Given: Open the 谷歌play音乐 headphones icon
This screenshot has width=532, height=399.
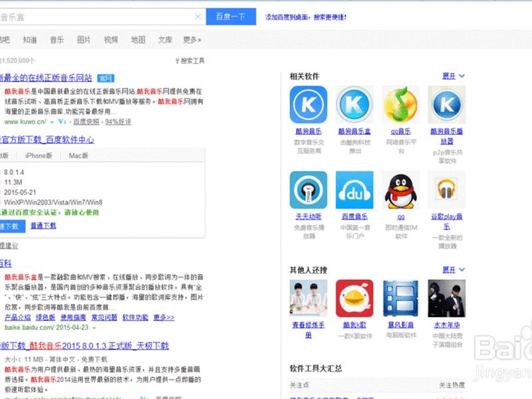Looking at the screenshot, I should pyautogui.click(x=446, y=190).
